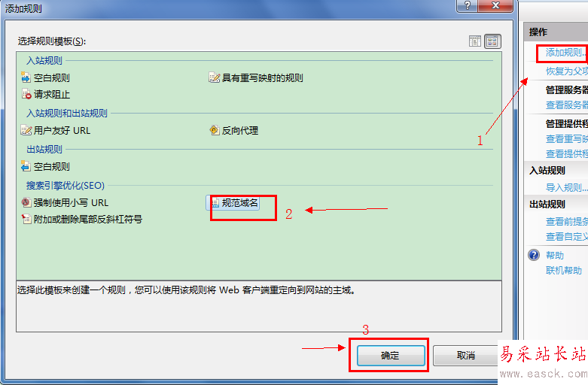The image size is (588, 385).
Task: Click the blue 帮助 question icon
Action: (534, 255)
